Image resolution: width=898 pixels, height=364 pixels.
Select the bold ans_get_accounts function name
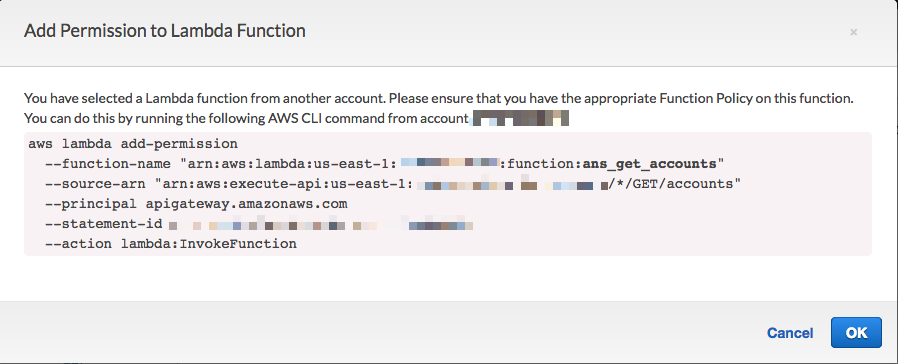[x=650, y=164]
